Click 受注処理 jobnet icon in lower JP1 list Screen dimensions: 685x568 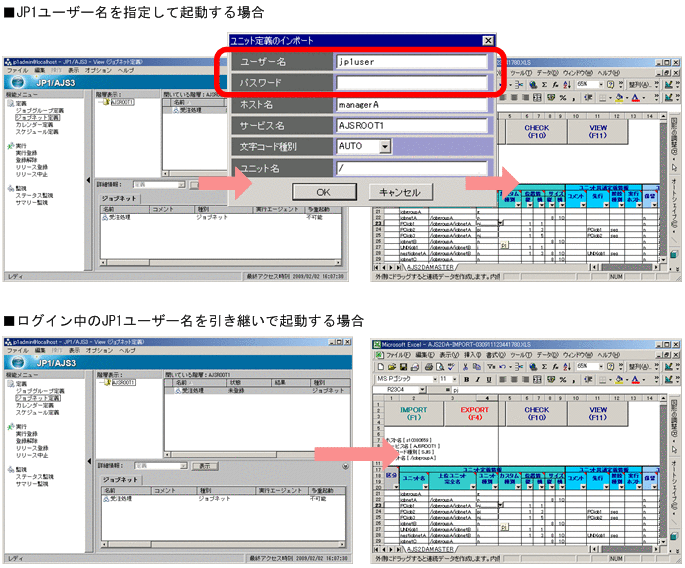click(x=105, y=498)
